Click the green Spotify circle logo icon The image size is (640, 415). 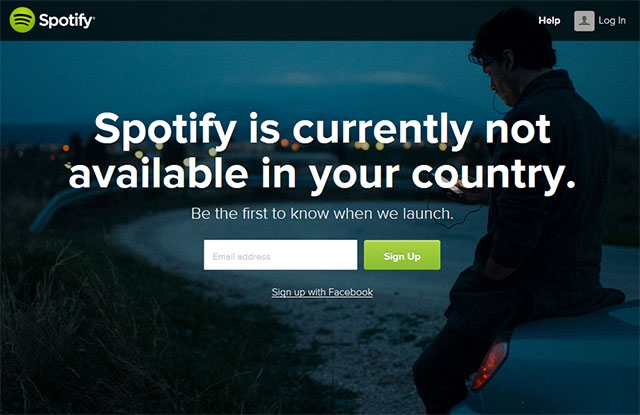pyautogui.click(x=22, y=20)
